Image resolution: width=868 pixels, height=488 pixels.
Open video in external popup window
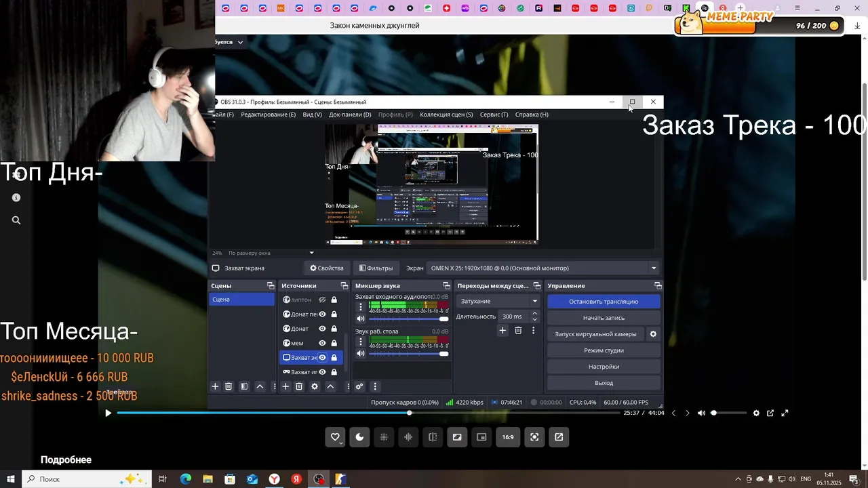[x=770, y=413]
